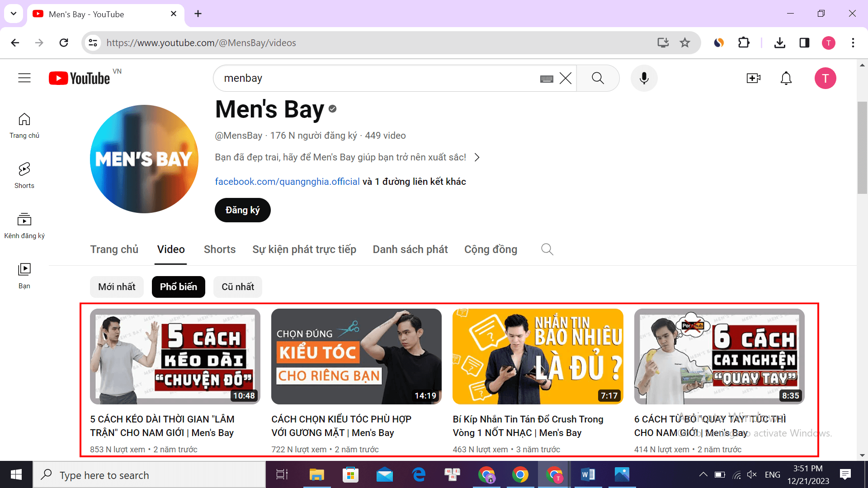Open the 14:19 KIỂU TÓC thumbnail

[x=356, y=357]
